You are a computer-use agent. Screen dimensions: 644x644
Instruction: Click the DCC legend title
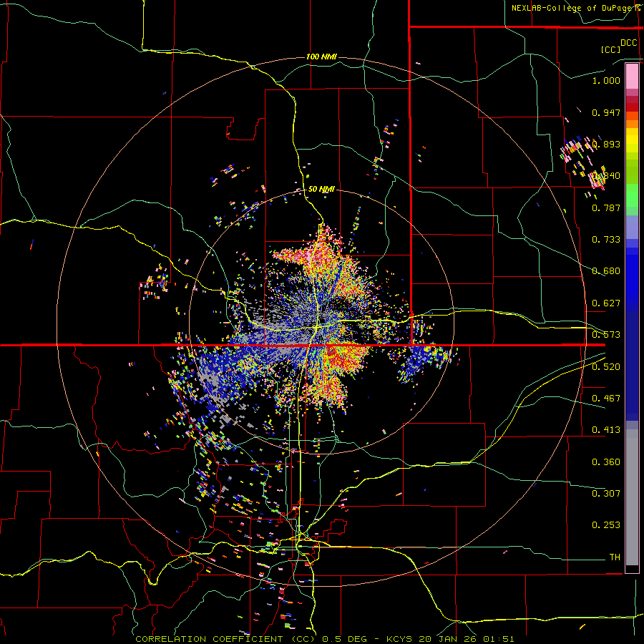(629, 43)
